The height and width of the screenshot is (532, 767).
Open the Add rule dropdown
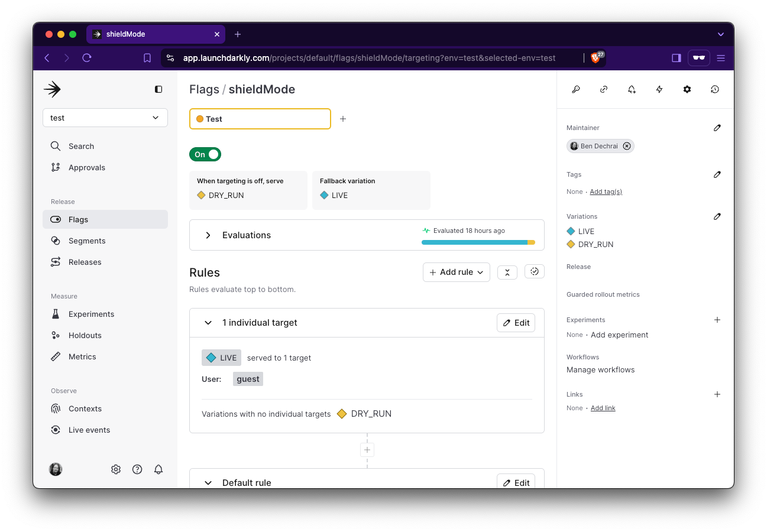click(456, 272)
